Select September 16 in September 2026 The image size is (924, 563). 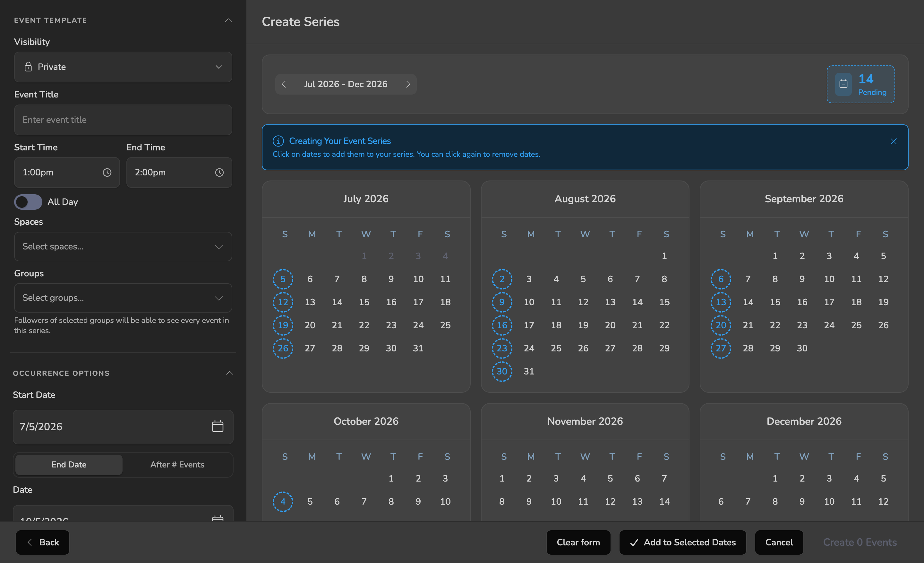point(802,302)
